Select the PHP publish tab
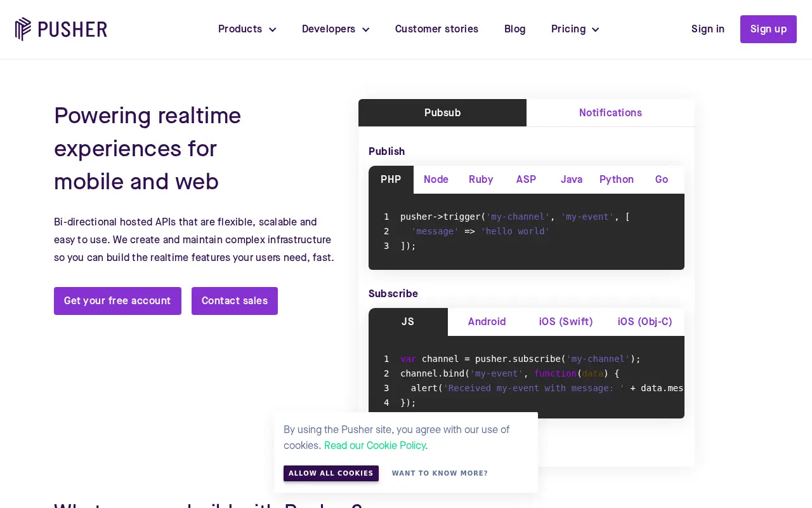The width and height of the screenshot is (812, 508). click(x=391, y=180)
